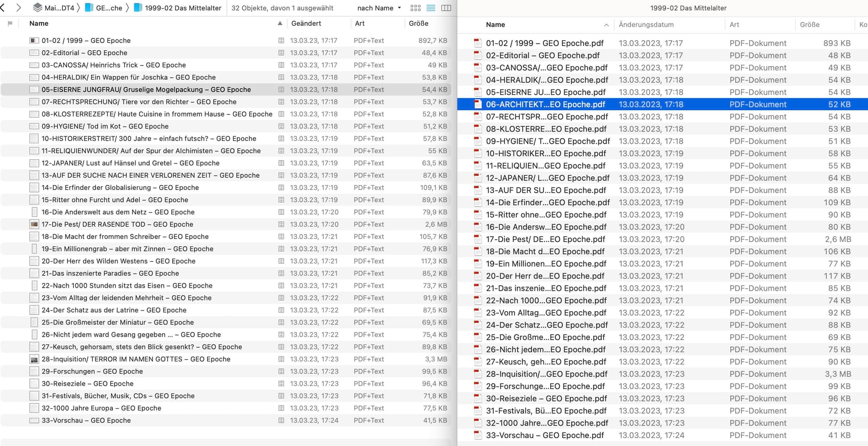Click PDF icon of 01-02 / 1999 – GEO Epoche.pdf

click(477, 43)
